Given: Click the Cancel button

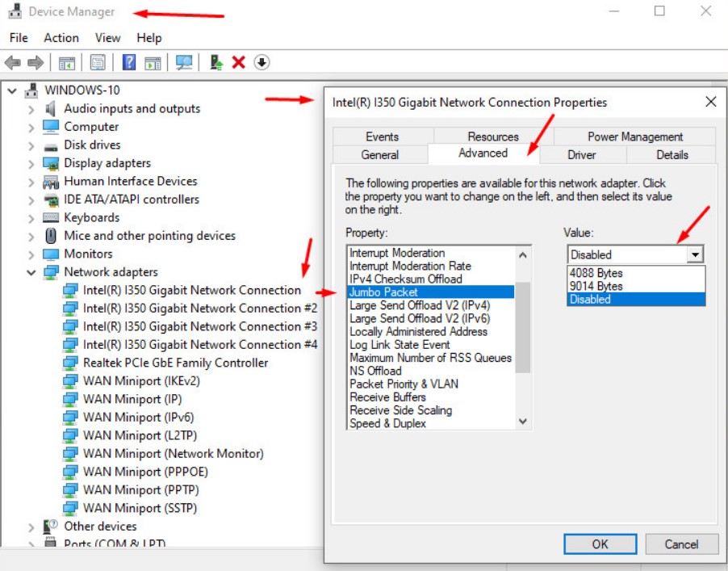Looking at the screenshot, I should point(681,544).
